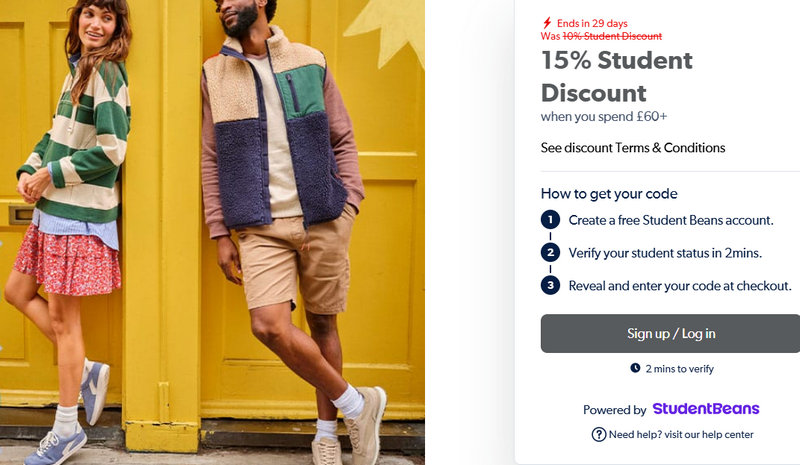The image size is (800, 465).
Task: Open discount Terms & Conditions link
Action: 633,148
